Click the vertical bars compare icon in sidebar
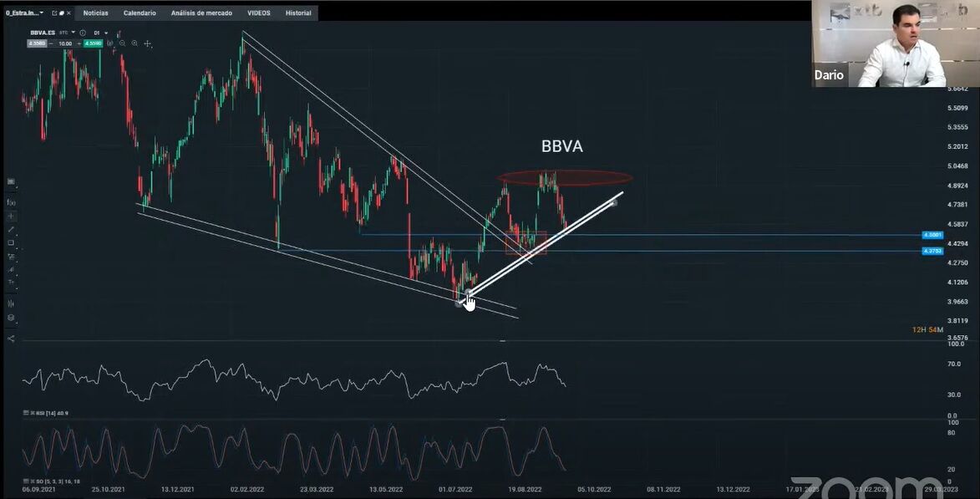The width and height of the screenshot is (980, 499). click(x=11, y=304)
